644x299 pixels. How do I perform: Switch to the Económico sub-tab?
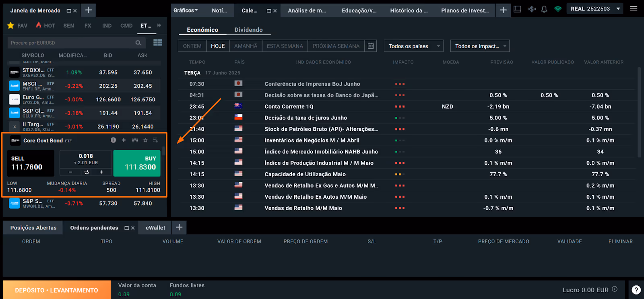(202, 30)
